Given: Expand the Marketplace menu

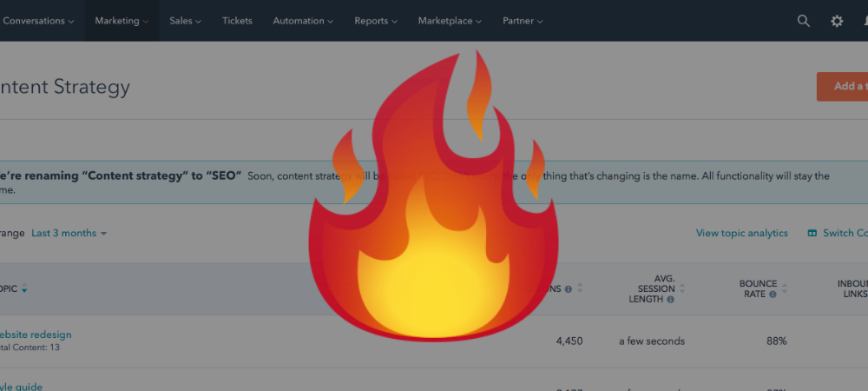Looking at the screenshot, I should coord(450,21).
